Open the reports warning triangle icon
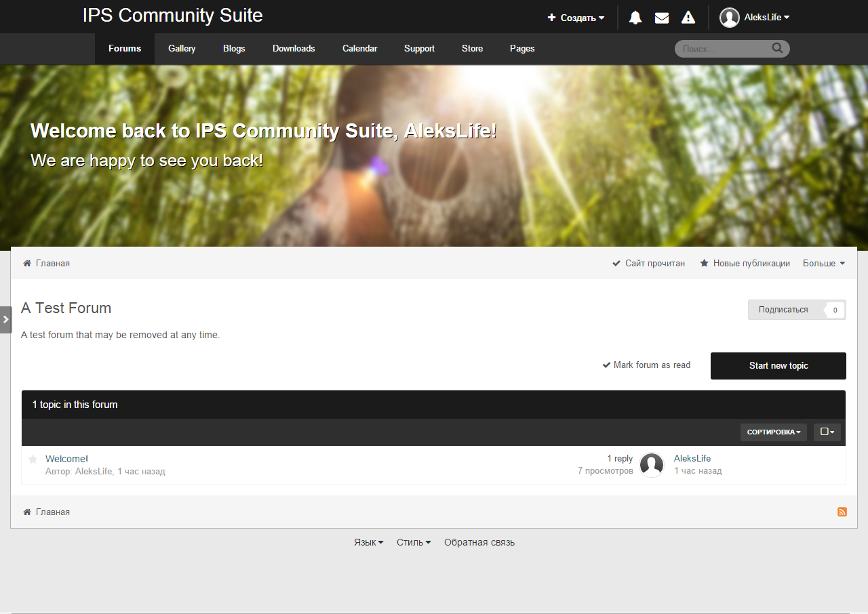868x614 pixels. [688, 18]
